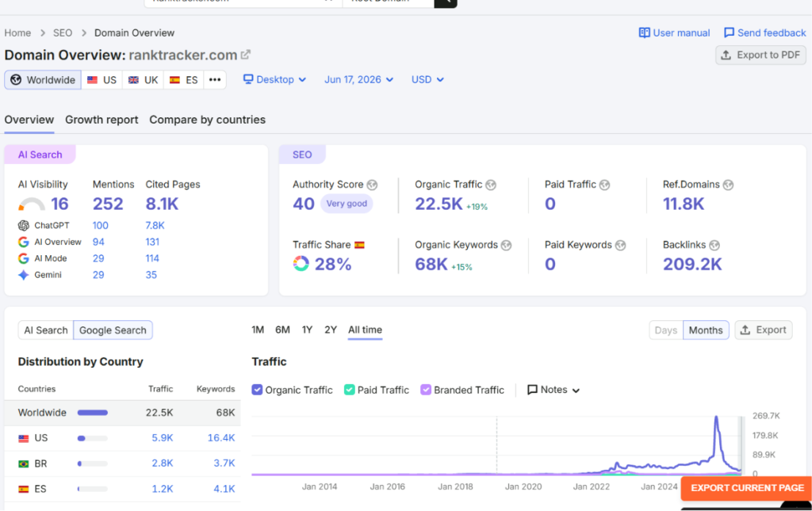
Task: Set the time range to 1Y
Action: (x=307, y=330)
